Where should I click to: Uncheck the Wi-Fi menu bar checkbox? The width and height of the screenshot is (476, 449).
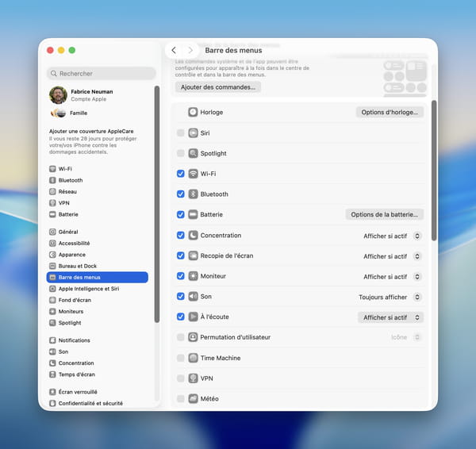pos(181,174)
